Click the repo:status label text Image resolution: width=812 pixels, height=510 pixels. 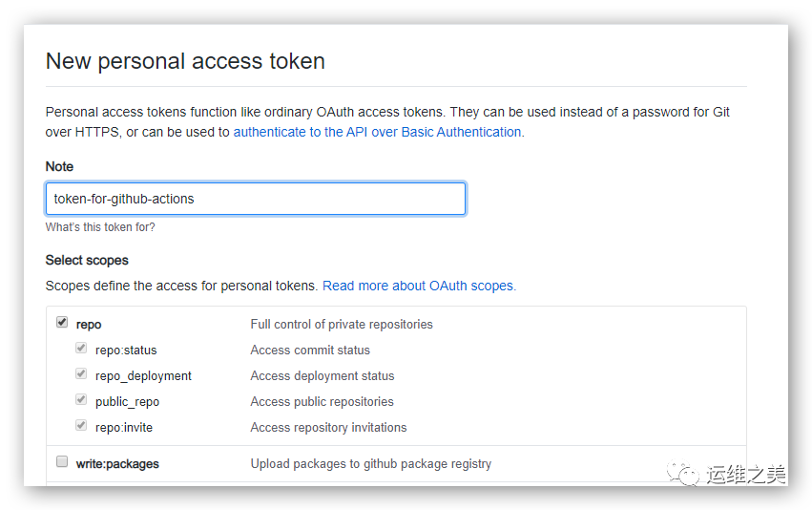point(126,351)
